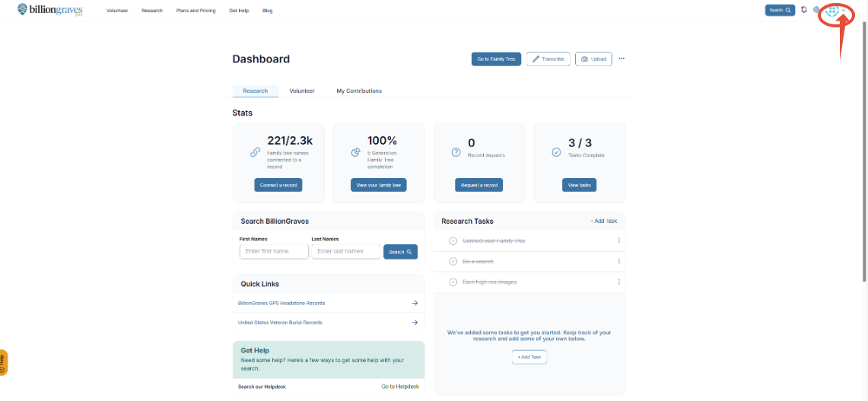The height and width of the screenshot is (401, 868).
Task: Click the checkmark icon for Tasks Complete
Action: [556, 152]
